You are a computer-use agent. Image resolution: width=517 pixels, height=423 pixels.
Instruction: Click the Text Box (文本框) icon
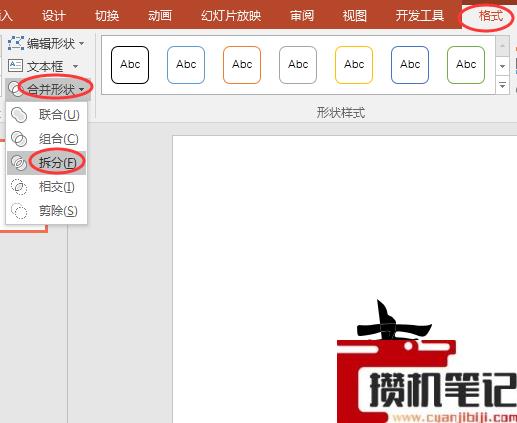coord(15,66)
